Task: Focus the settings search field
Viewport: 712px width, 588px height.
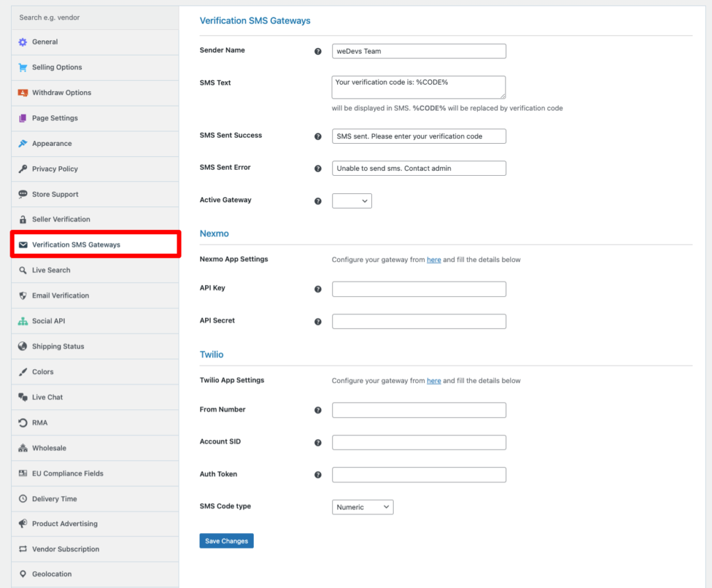Action: point(95,17)
